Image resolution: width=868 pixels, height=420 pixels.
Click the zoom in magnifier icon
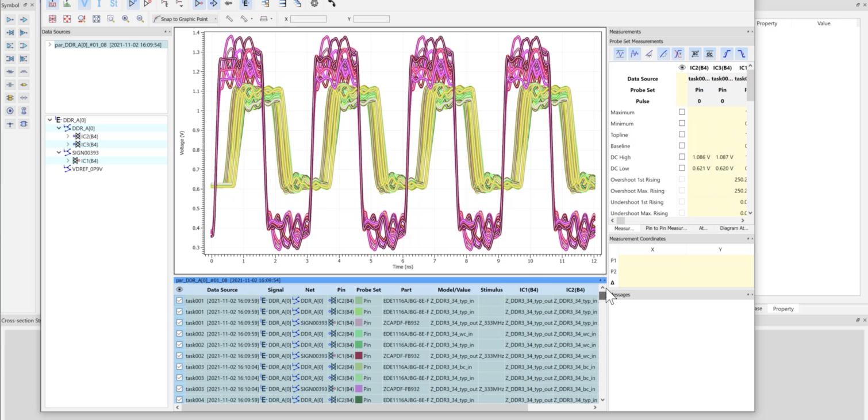[125, 19]
